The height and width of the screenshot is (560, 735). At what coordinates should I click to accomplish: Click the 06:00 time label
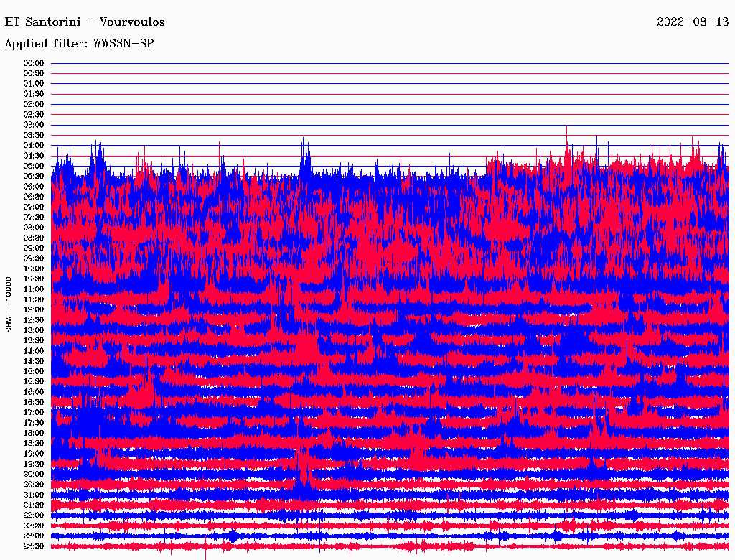[x=34, y=187]
